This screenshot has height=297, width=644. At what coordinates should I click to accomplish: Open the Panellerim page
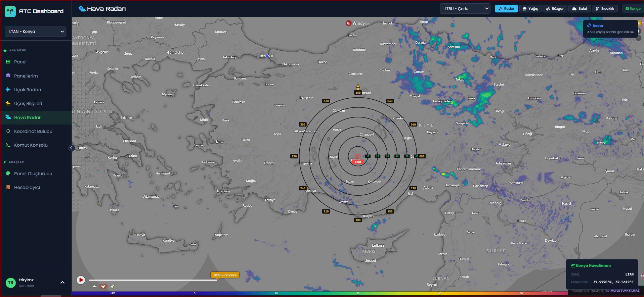pos(36,76)
